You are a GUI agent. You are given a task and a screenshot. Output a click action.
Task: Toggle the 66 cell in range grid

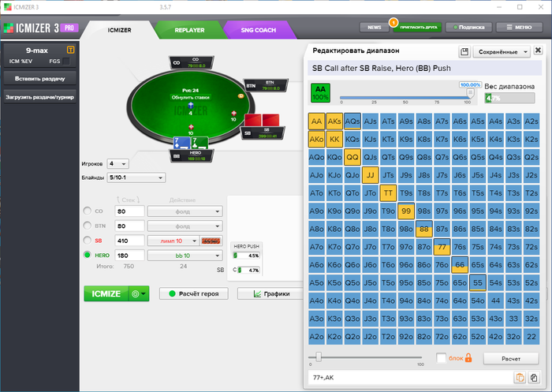[x=460, y=265]
